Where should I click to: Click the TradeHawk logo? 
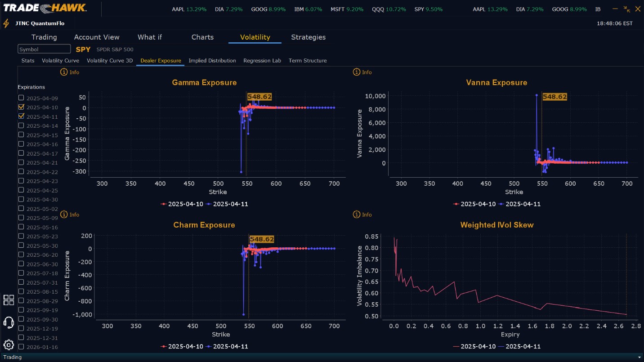(45, 8)
